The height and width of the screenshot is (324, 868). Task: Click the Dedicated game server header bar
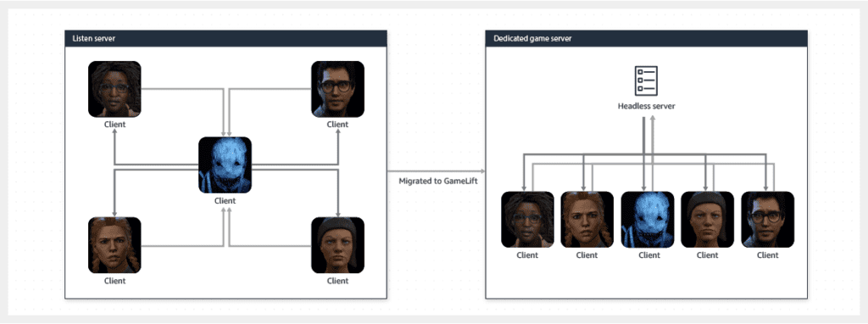pyautogui.click(x=647, y=38)
